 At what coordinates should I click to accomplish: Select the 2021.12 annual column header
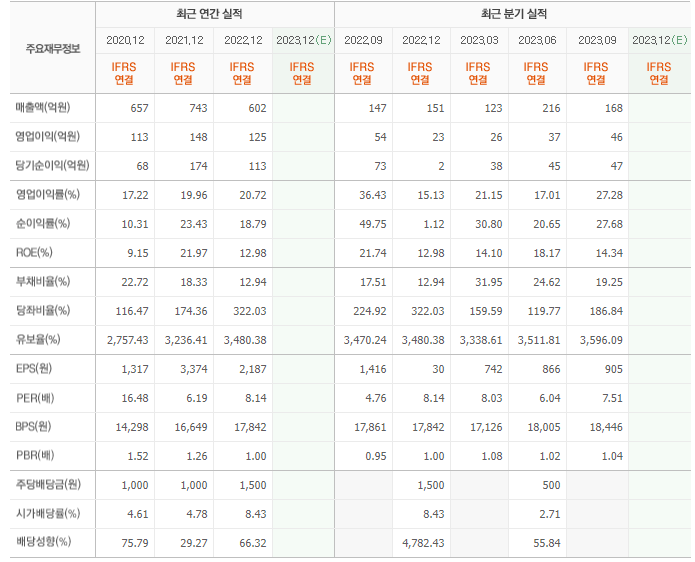click(184, 40)
